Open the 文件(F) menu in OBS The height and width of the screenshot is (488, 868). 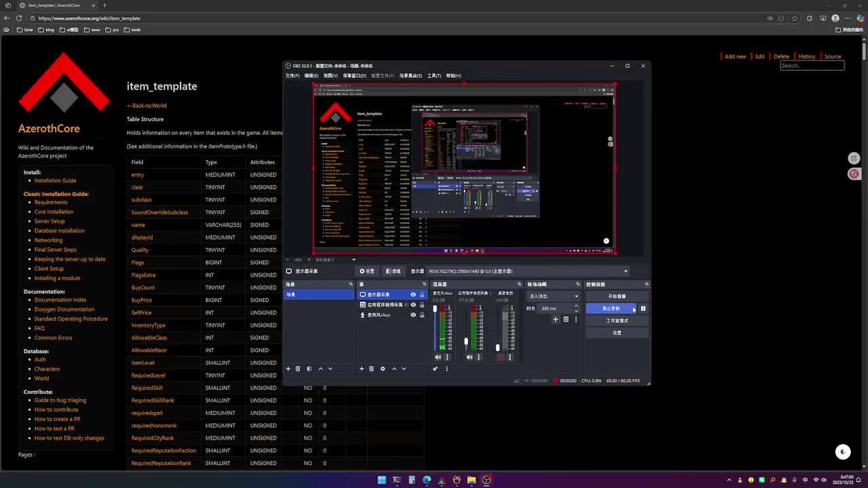coord(292,76)
